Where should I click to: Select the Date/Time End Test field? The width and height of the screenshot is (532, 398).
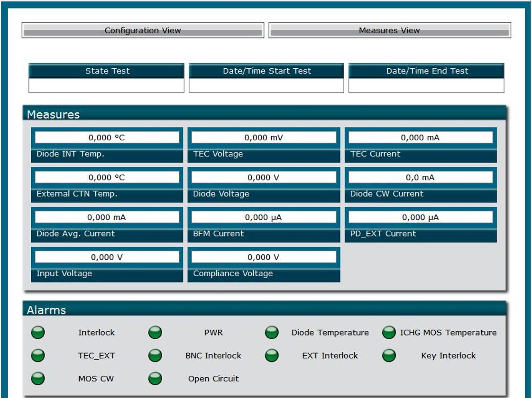(x=426, y=85)
